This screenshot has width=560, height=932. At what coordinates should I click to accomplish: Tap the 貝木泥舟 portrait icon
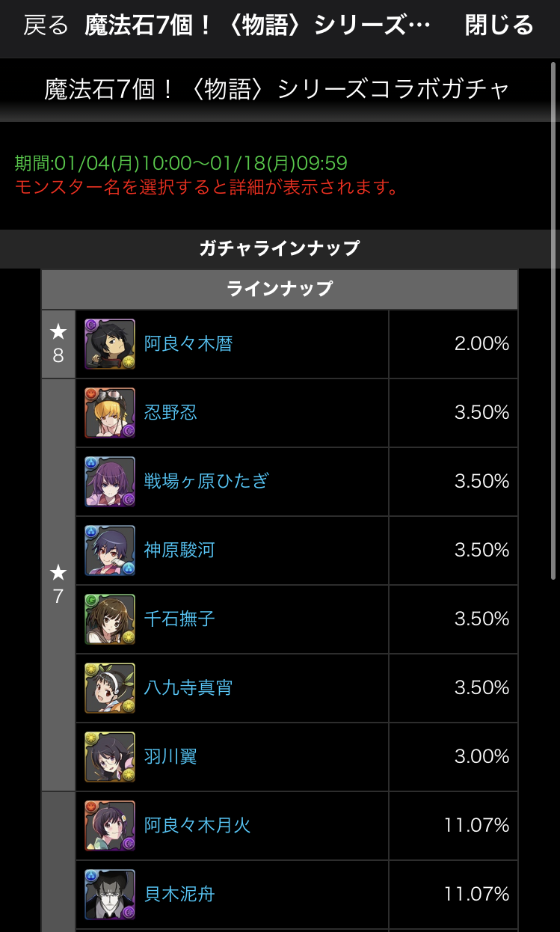point(110,895)
